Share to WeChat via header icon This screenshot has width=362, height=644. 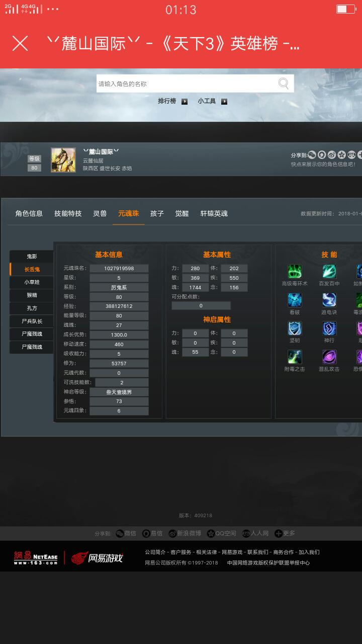click(312, 155)
